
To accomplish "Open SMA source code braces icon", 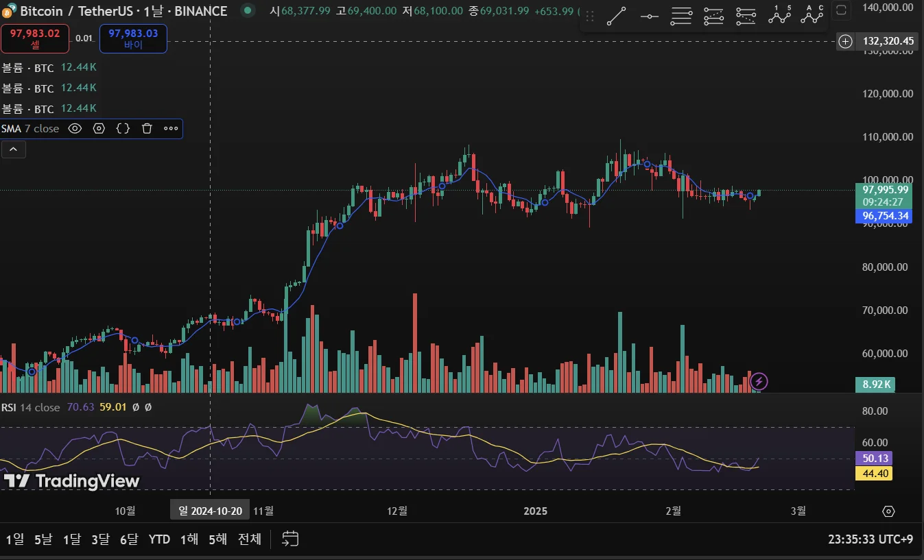I will [123, 128].
